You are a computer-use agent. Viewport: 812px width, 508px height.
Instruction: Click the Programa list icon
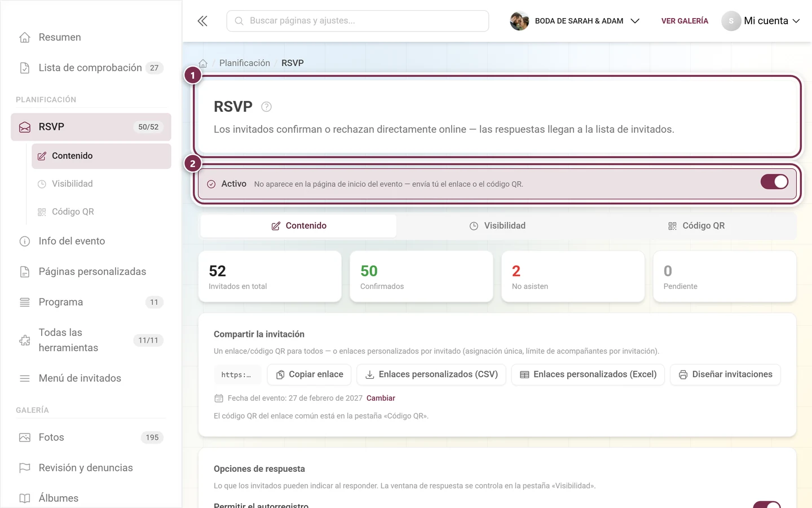(x=25, y=302)
